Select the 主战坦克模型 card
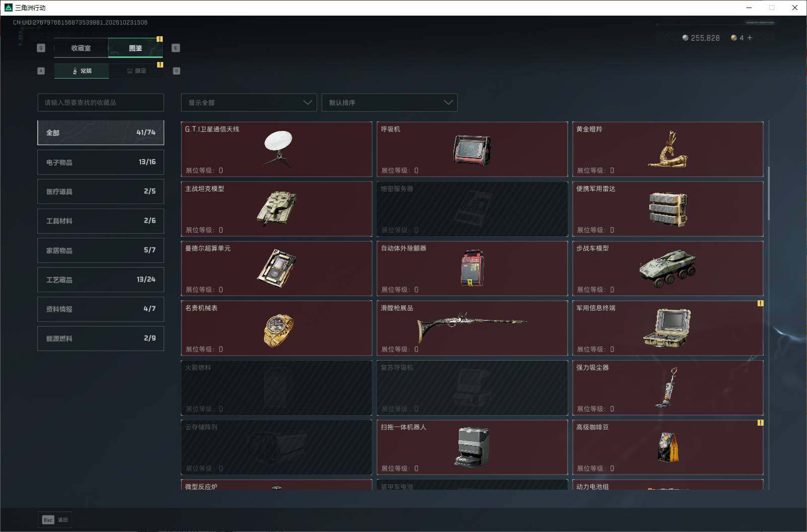Screen dimensions: 807x532 [277, 209]
